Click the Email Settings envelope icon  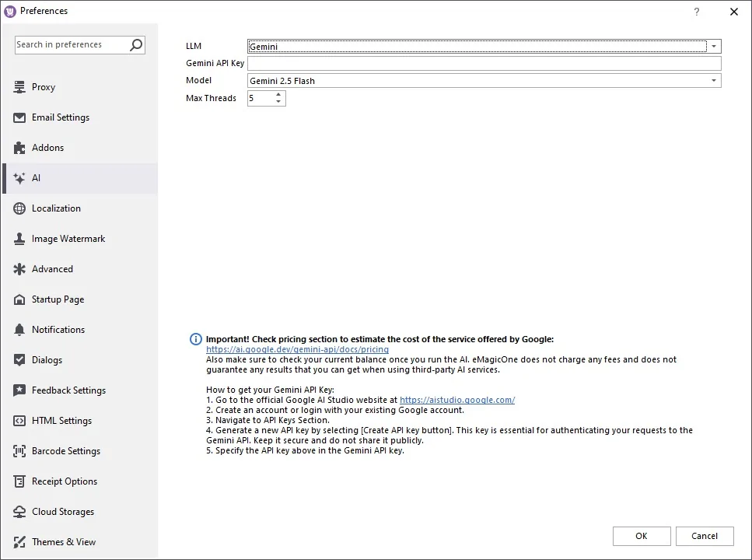[x=19, y=117]
